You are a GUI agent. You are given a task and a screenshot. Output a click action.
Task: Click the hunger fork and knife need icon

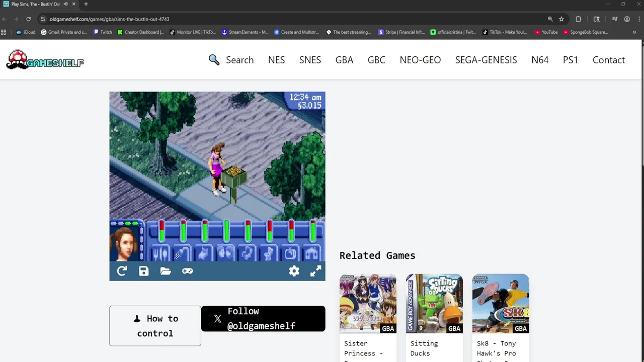point(161,254)
